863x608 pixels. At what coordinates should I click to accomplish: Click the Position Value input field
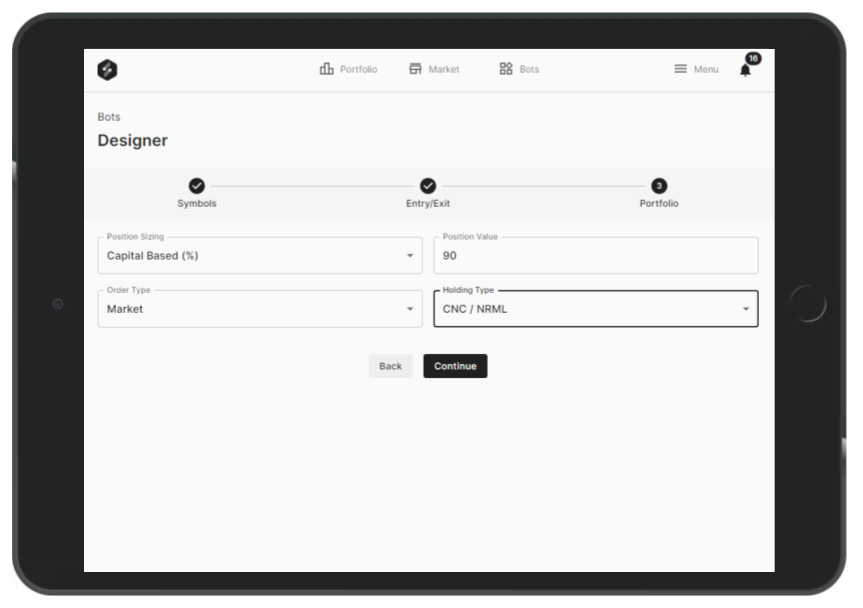(x=596, y=255)
